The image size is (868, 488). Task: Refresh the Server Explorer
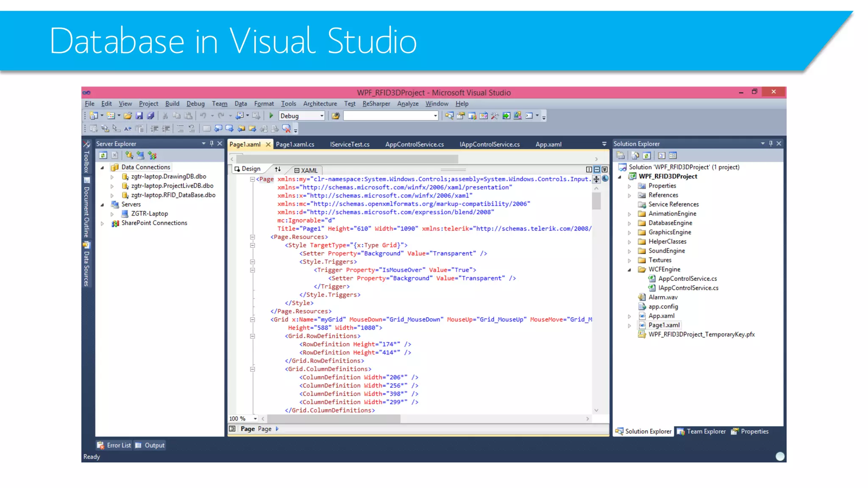click(103, 155)
